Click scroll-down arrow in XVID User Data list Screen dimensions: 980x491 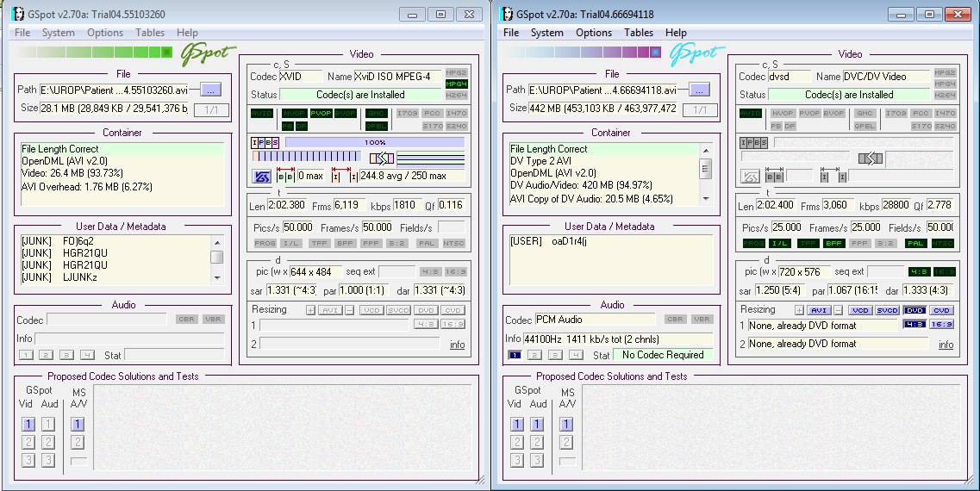217,277
